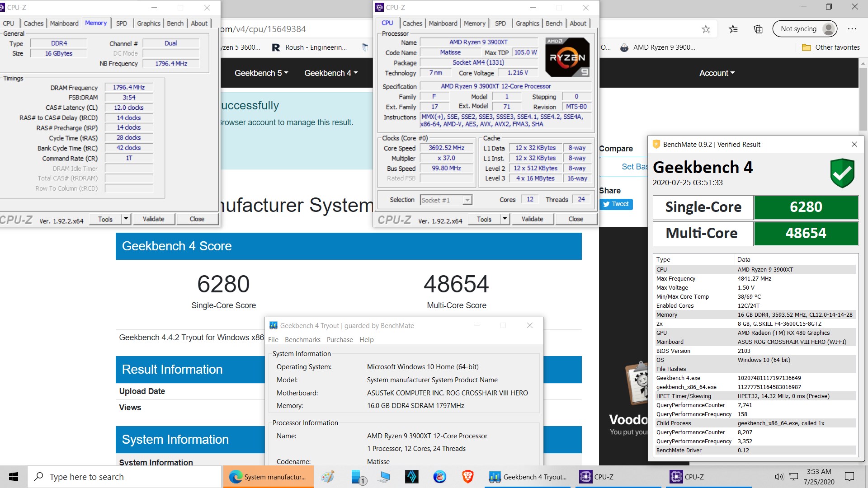Open About tab in right CPU-Z window
This screenshot has width=868, height=488.
coord(578,23)
